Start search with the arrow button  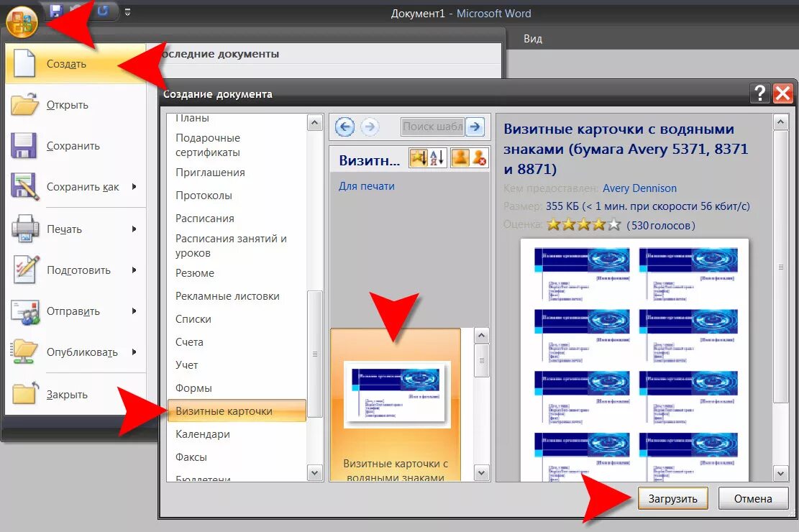coord(475,127)
